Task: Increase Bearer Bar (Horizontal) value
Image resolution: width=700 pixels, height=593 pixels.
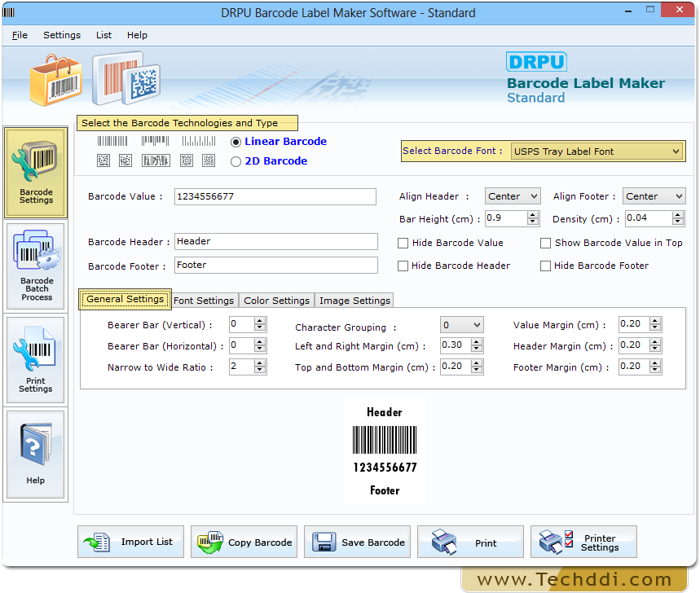Action: coord(260,342)
